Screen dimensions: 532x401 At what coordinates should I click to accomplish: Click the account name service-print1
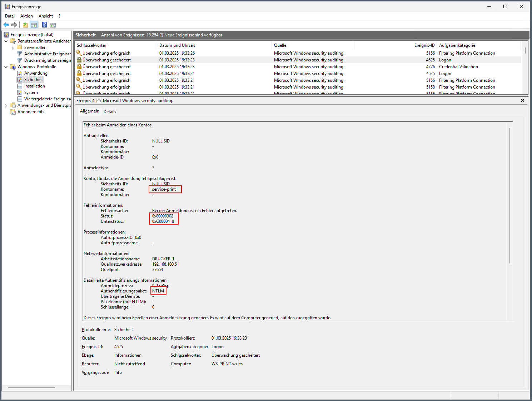tap(165, 189)
